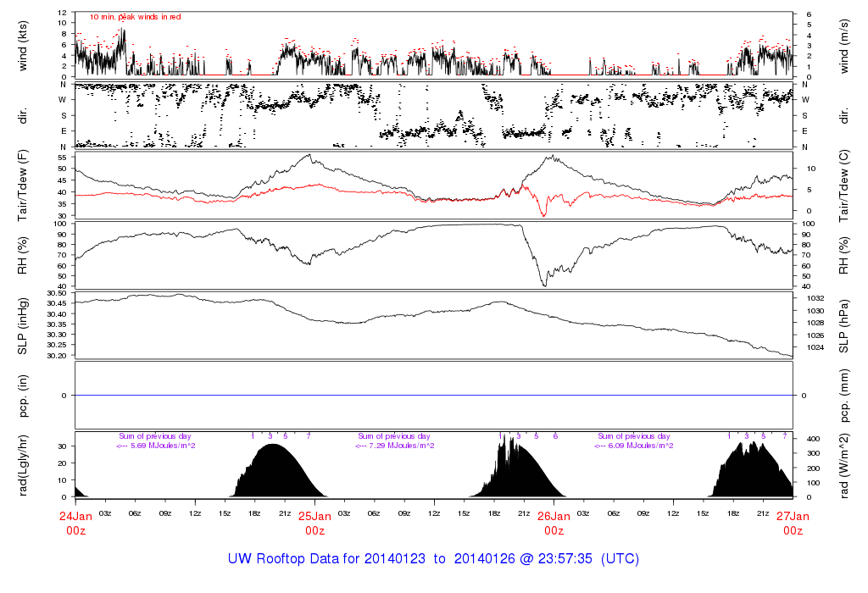The height and width of the screenshot is (593, 868).
Task: Click the UW Rooftop Data title text
Action: [433, 559]
